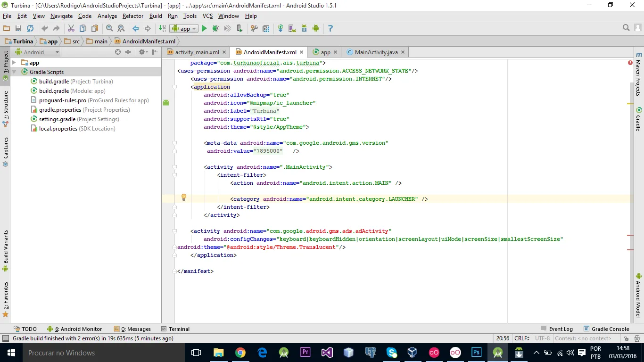Open the Refactor menu
The height and width of the screenshot is (362, 644).
tap(132, 16)
